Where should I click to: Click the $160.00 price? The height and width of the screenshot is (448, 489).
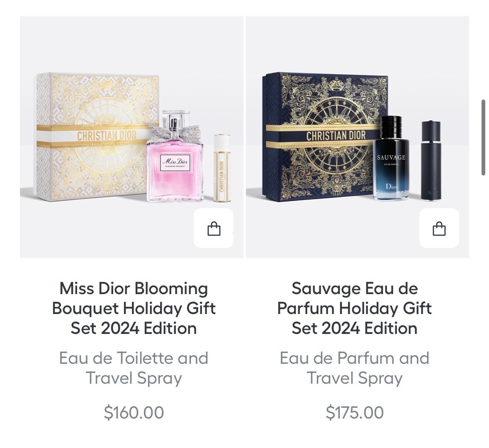tap(134, 412)
